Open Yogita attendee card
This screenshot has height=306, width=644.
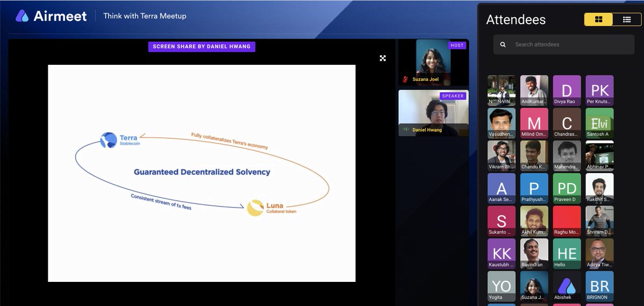click(x=502, y=286)
